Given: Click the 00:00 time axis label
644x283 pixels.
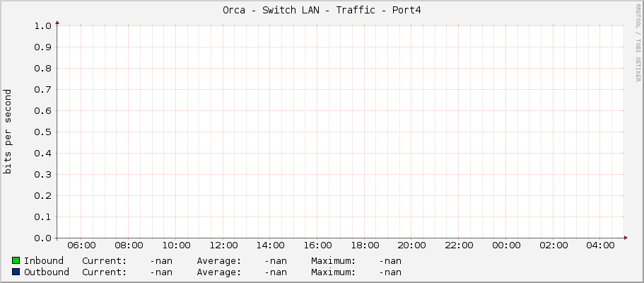Looking at the screenshot, I should point(506,246).
